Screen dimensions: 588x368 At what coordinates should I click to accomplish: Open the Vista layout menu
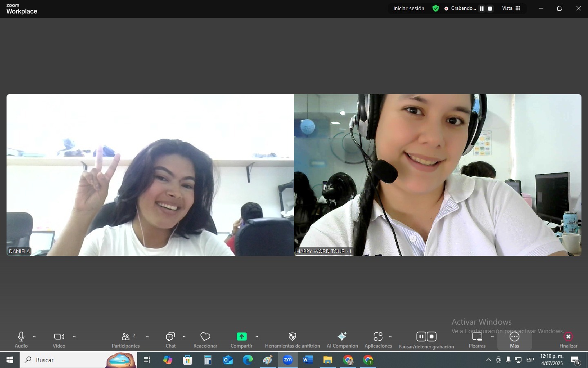(511, 9)
